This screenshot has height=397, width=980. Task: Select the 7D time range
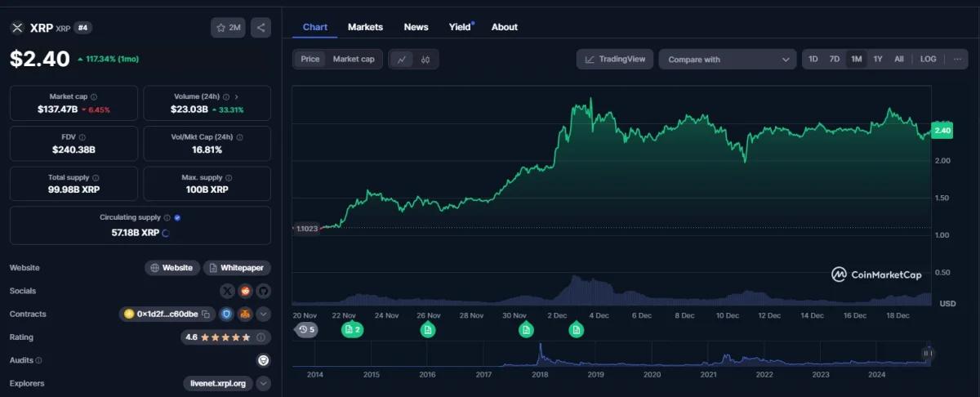[x=835, y=60]
